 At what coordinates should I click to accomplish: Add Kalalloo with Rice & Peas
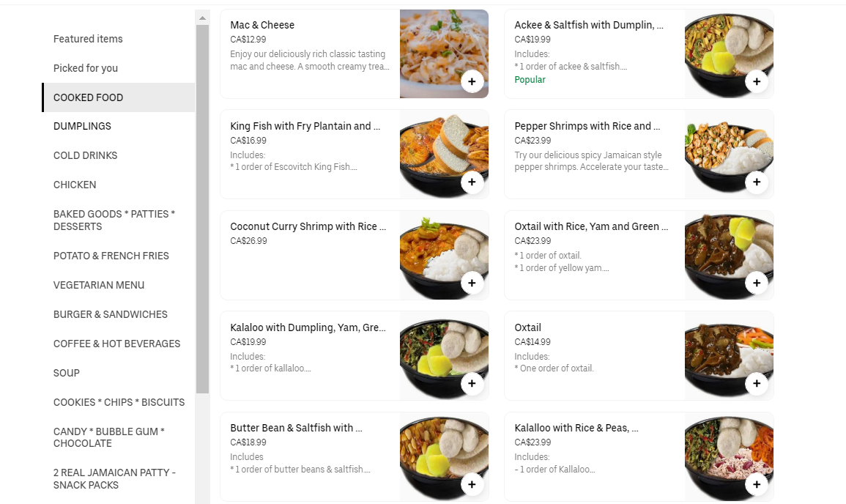(757, 483)
